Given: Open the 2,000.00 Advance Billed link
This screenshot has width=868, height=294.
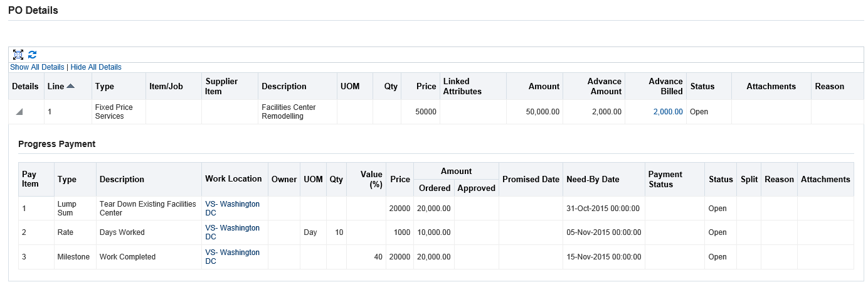Looking at the screenshot, I should [667, 112].
